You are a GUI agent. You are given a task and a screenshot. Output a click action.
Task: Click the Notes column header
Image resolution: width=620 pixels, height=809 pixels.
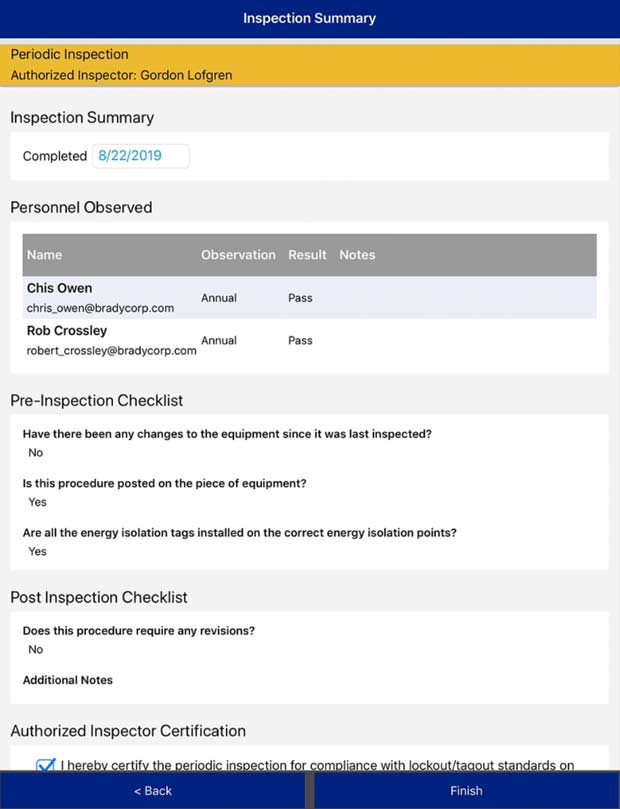(x=357, y=255)
